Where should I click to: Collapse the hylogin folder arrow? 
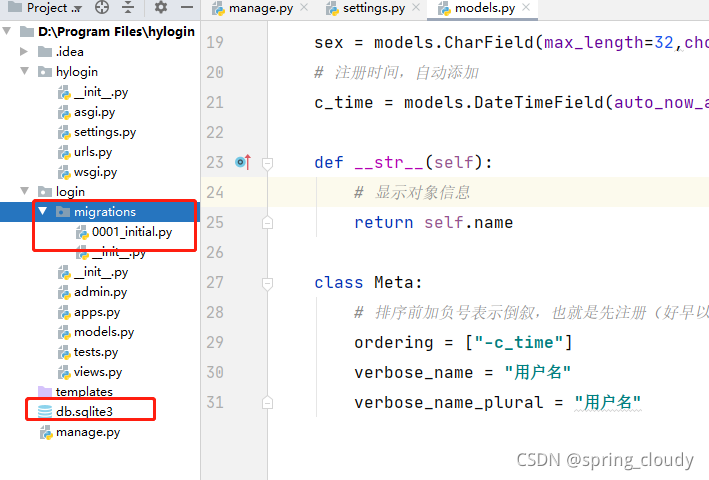click(x=25, y=71)
